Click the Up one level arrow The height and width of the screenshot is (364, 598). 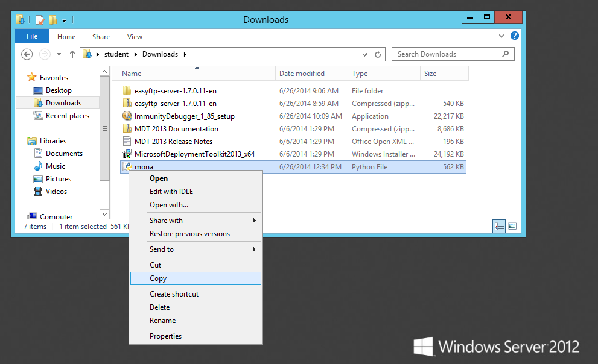pyautogui.click(x=72, y=54)
